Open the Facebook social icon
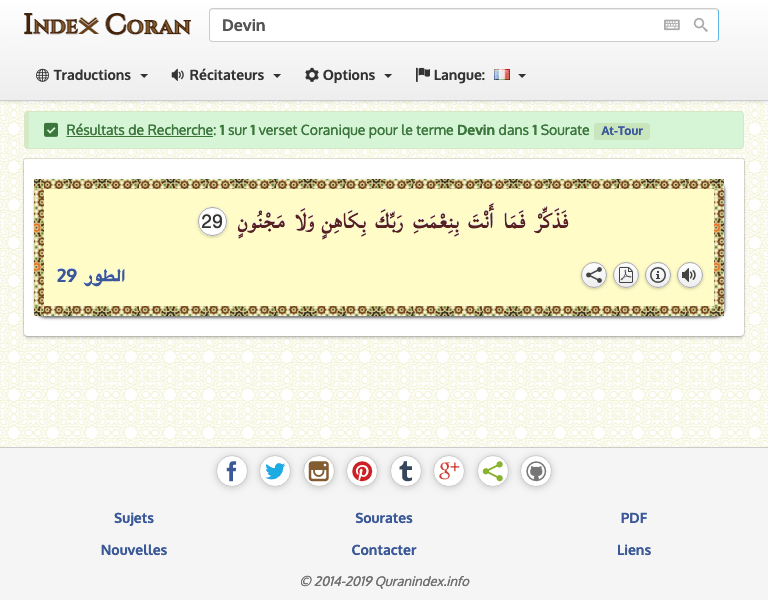 pyautogui.click(x=232, y=471)
